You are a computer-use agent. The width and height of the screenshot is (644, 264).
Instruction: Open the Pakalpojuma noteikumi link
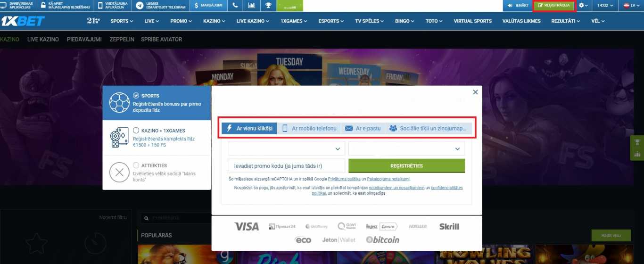point(388,179)
